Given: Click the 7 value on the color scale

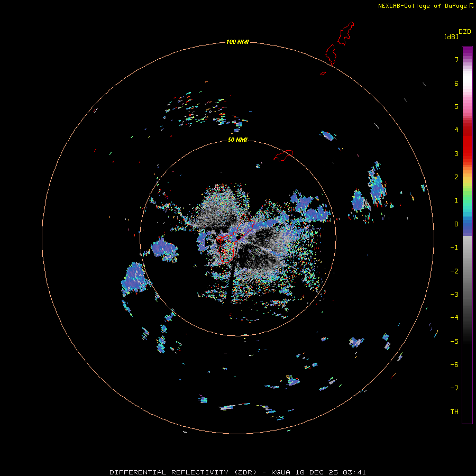Looking at the screenshot, I should coord(456,59).
